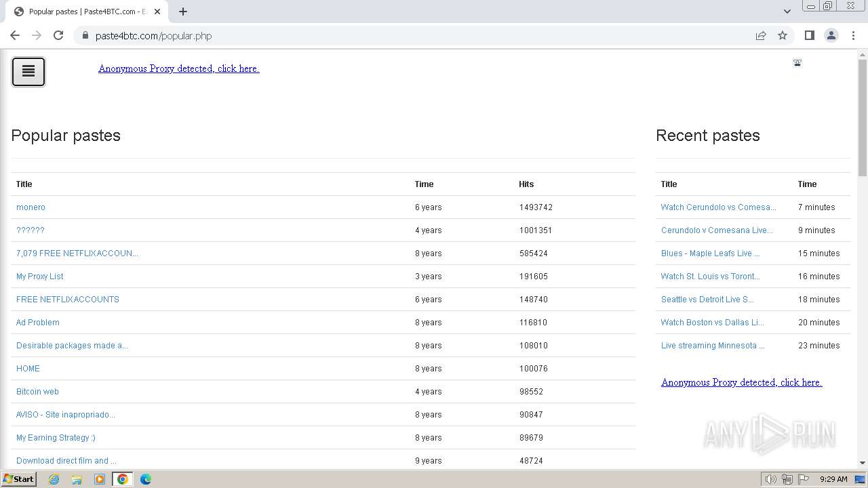
Task: Open a new browser tab
Action: (183, 12)
